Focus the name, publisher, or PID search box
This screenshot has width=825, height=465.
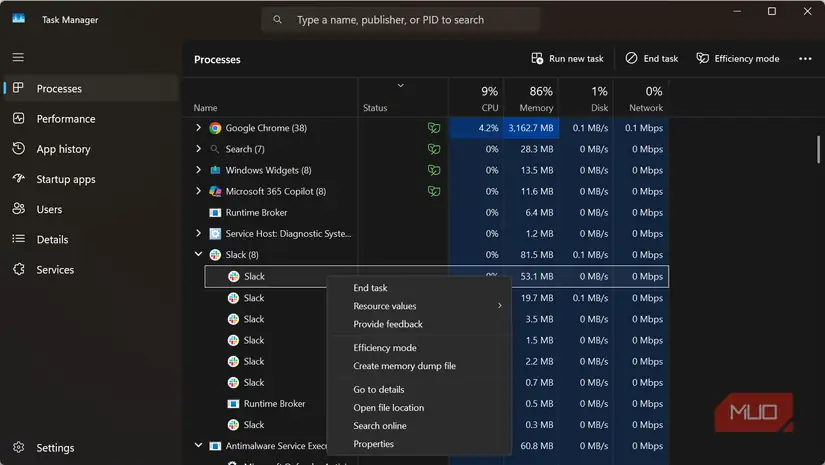click(400, 19)
